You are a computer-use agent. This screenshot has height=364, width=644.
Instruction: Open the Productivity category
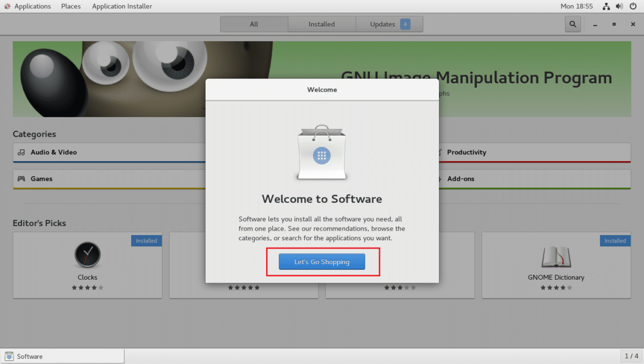(535, 153)
